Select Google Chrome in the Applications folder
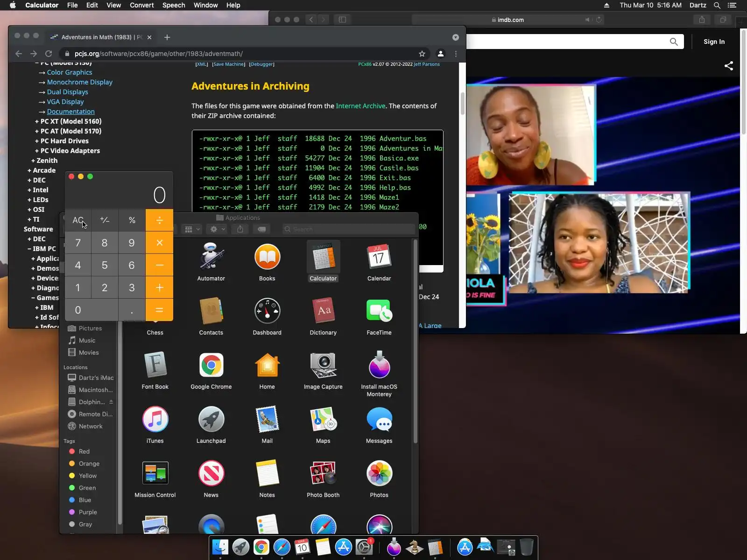Image resolution: width=747 pixels, height=560 pixels. pos(211,365)
